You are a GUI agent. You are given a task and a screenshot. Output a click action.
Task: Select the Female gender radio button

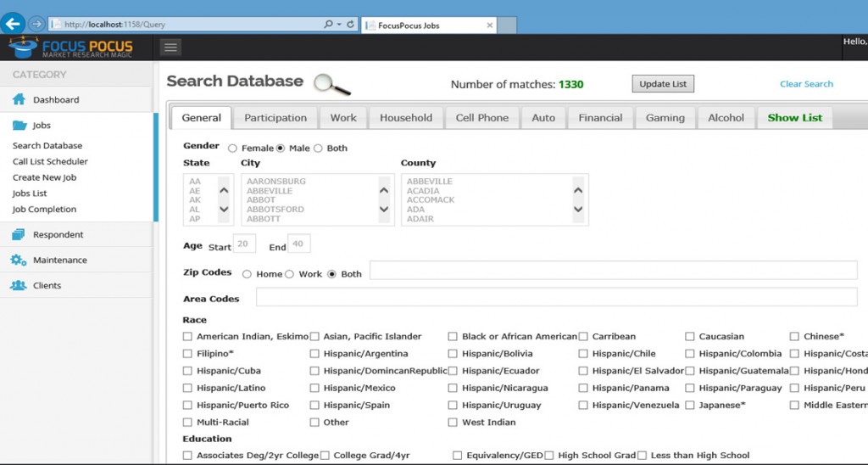pyautogui.click(x=232, y=148)
